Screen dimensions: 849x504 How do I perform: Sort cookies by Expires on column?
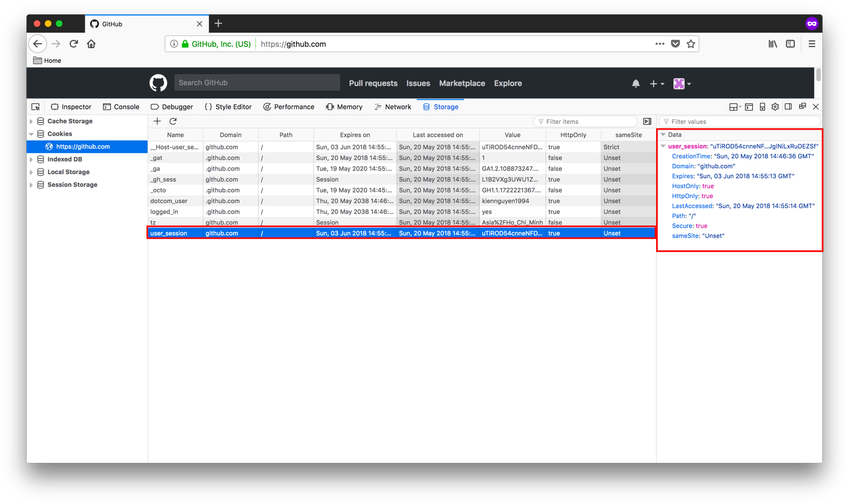tap(355, 135)
